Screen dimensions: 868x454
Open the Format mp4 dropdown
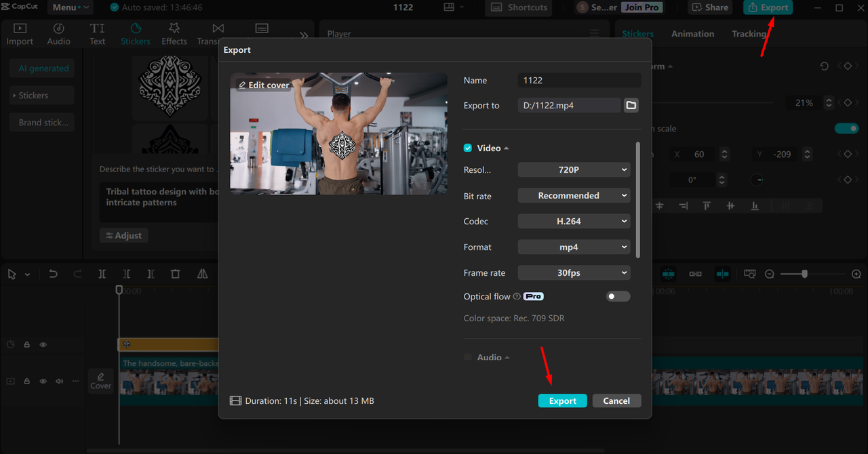(574, 247)
